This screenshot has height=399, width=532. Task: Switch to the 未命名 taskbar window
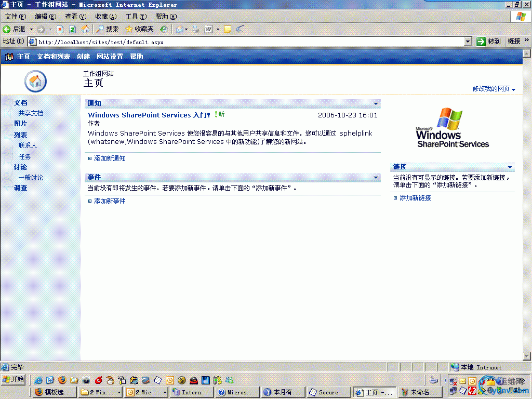click(420, 392)
